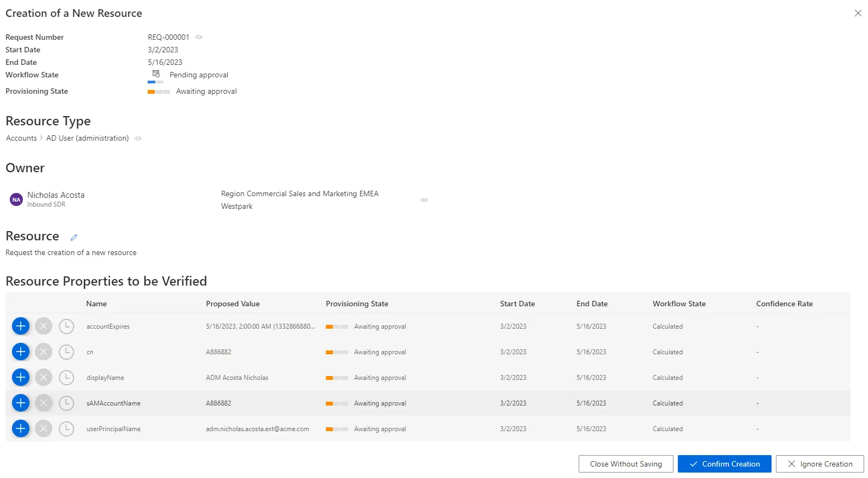
Task: Approve the accountExpires property with plus icon
Action: click(x=21, y=326)
